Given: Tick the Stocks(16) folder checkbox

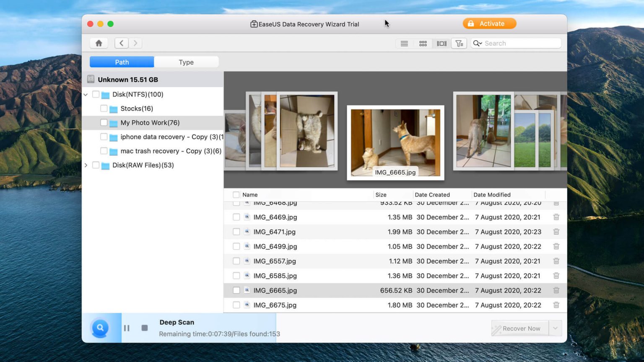Looking at the screenshot, I should [104, 109].
